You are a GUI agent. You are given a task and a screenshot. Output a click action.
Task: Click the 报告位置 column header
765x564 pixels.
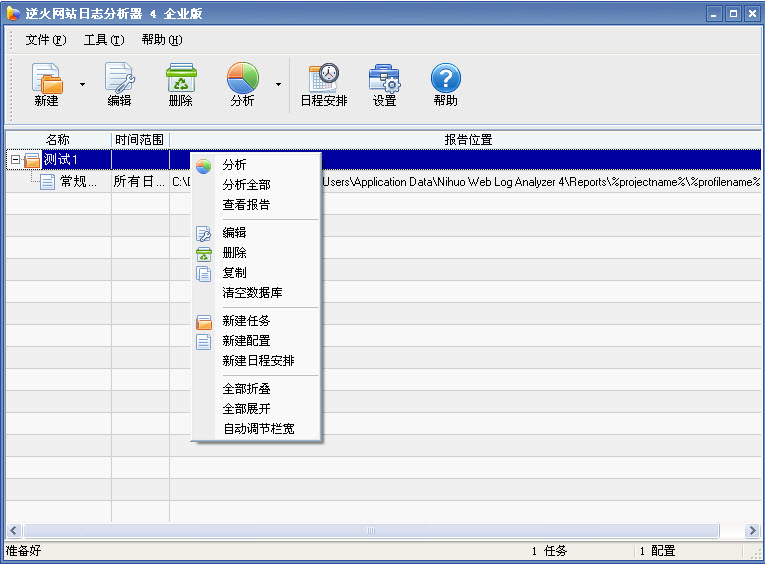coord(467,140)
